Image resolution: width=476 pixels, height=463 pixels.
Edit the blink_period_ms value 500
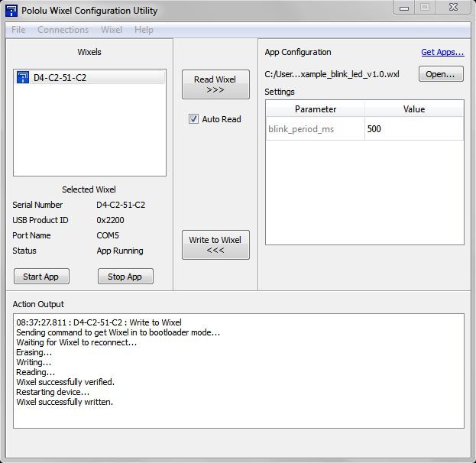pyautogui.click(x=414, y=128)
